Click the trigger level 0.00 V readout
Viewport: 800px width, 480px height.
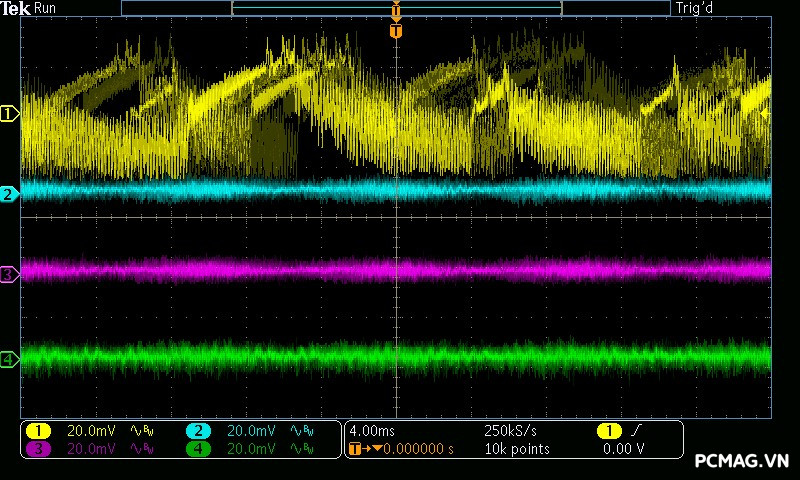coord(624,449)
